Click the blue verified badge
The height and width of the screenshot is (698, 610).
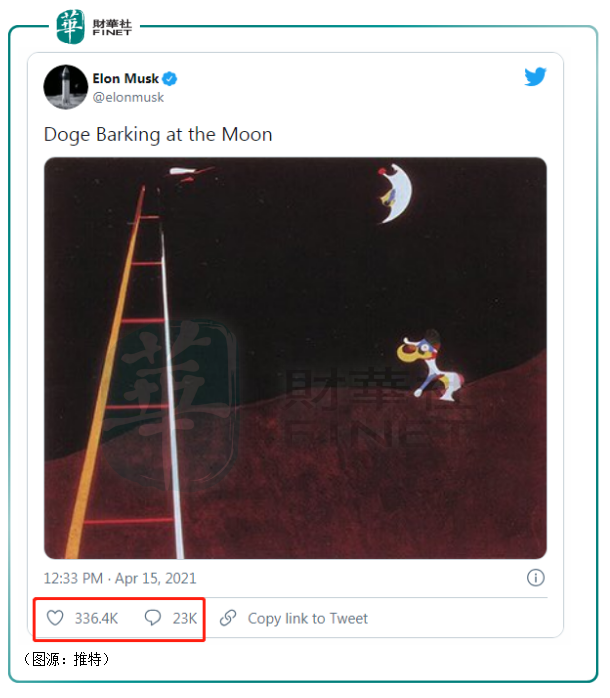coord(171,78)
